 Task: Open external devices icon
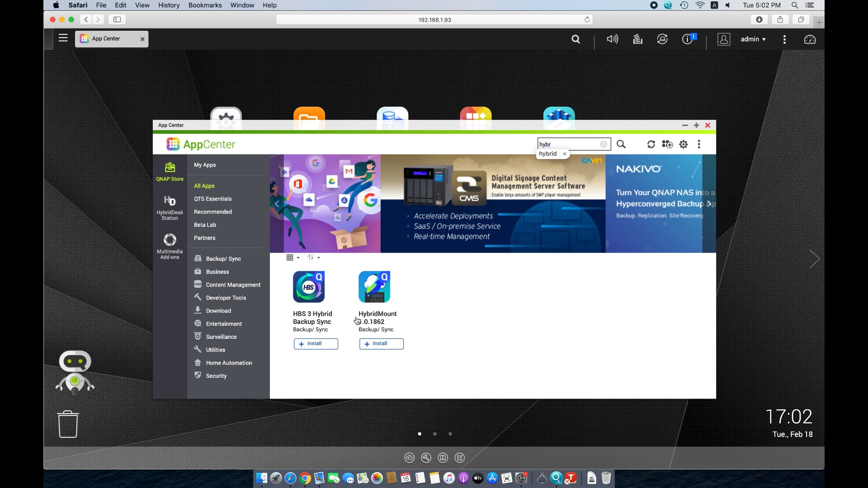coord(662,39)
